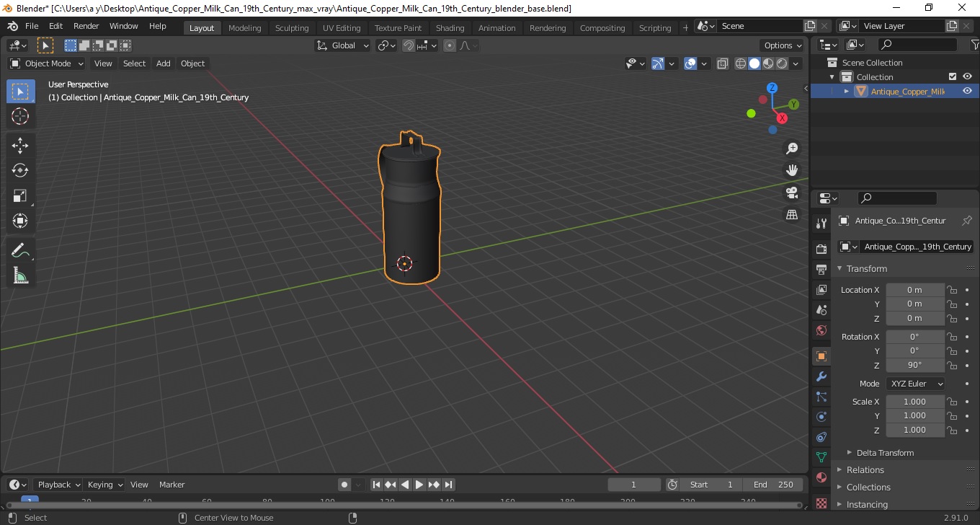Viewport: 980px width, 525px height.
Task: Select the Measure tool
Action: click(20, 275)
